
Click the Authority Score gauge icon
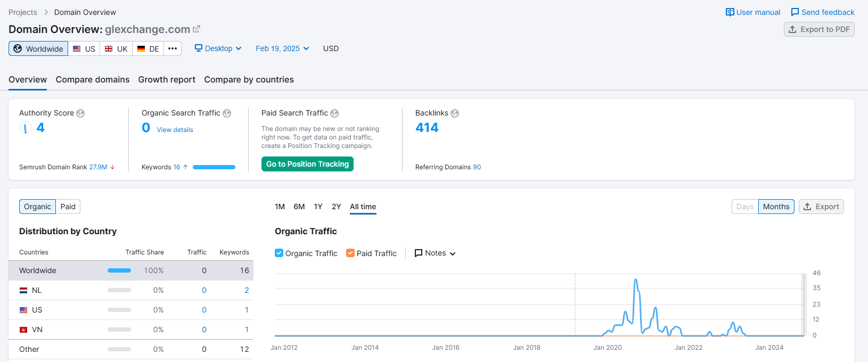26,128
